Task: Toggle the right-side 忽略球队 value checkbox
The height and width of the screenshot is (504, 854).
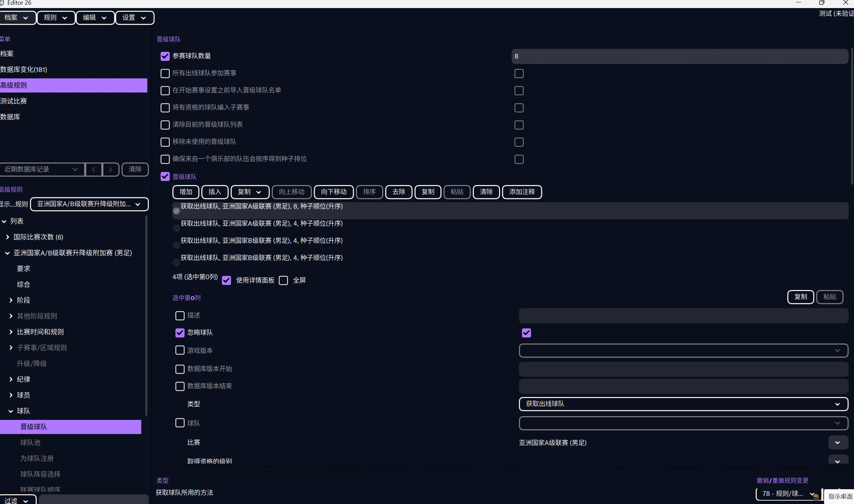Action: click(x=526, y=333)
